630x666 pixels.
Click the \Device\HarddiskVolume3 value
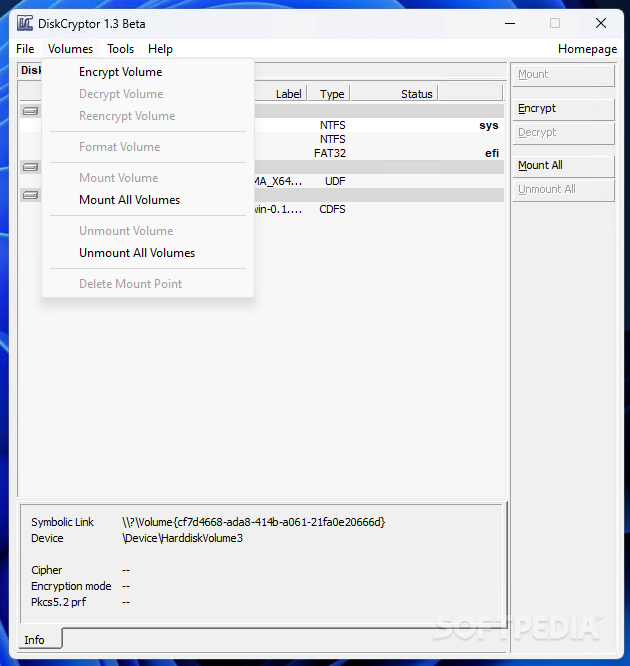[x=182, y=538]
